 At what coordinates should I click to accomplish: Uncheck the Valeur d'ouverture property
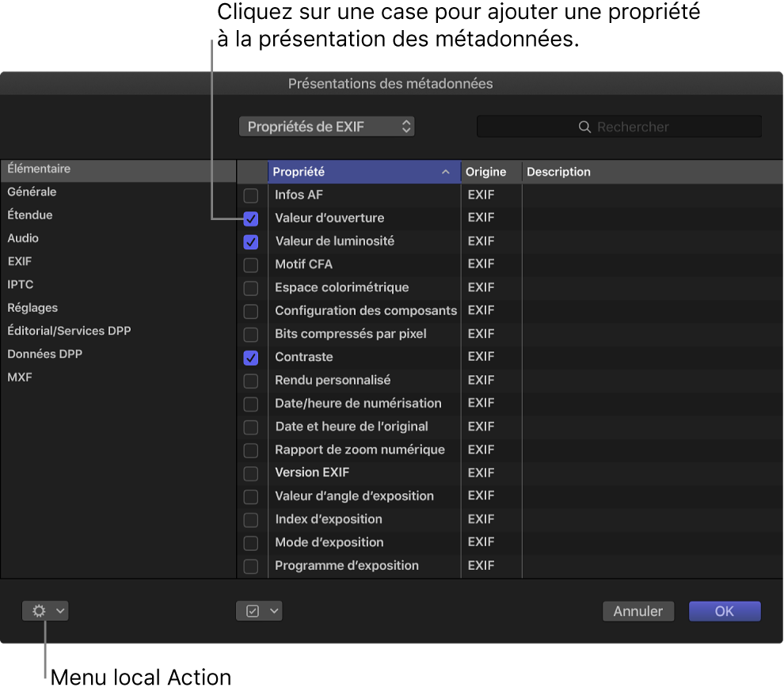[x=251, y=218]
